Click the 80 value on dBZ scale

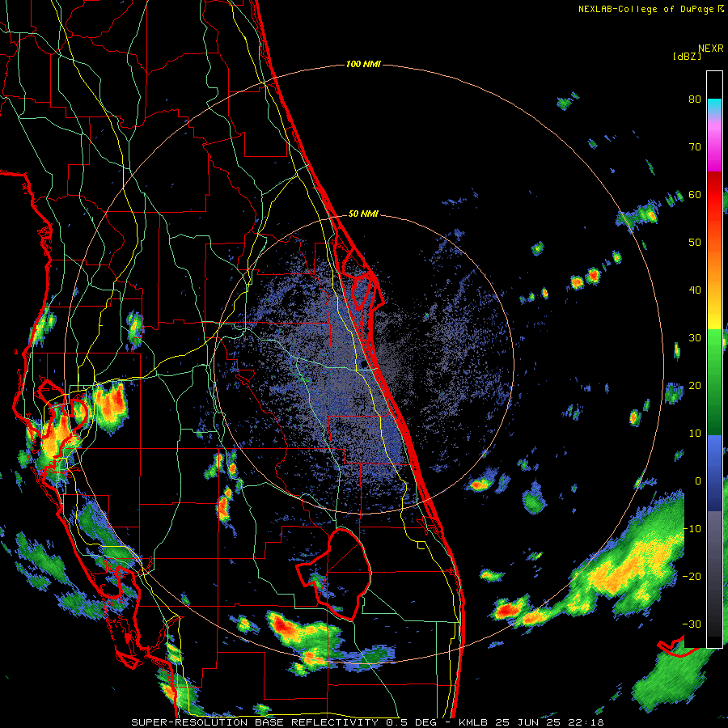[695, 99]
